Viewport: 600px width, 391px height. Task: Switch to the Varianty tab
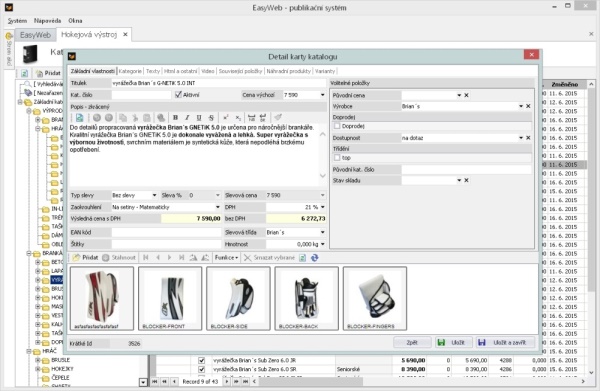point(325,71)
